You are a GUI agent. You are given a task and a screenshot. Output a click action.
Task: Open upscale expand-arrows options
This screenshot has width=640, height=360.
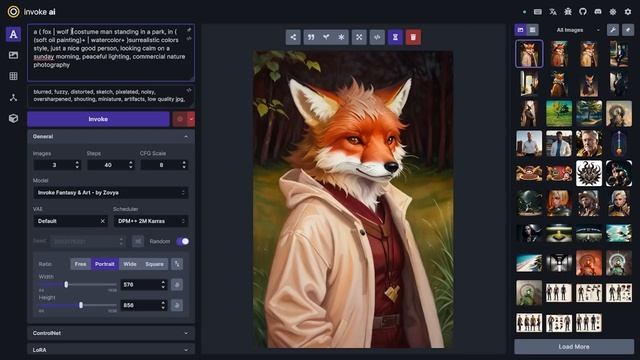[x=359, y=37]
